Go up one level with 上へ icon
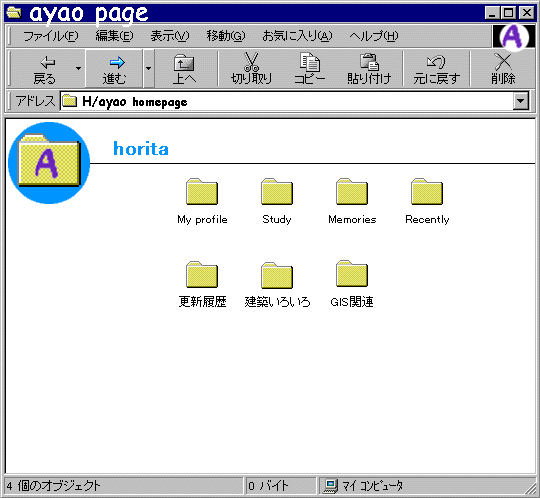This screenshot has width=540, height=498. (184, 63)
